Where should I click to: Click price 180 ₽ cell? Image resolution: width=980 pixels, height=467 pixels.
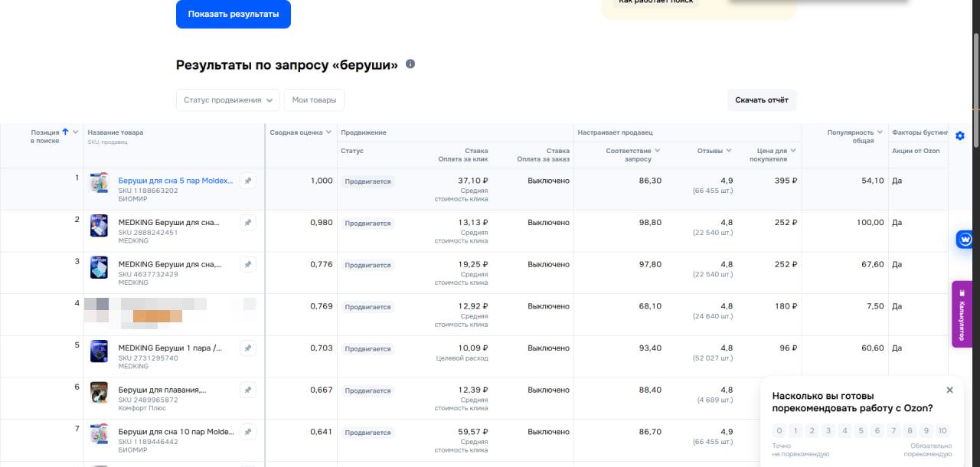tap(786, 306)
